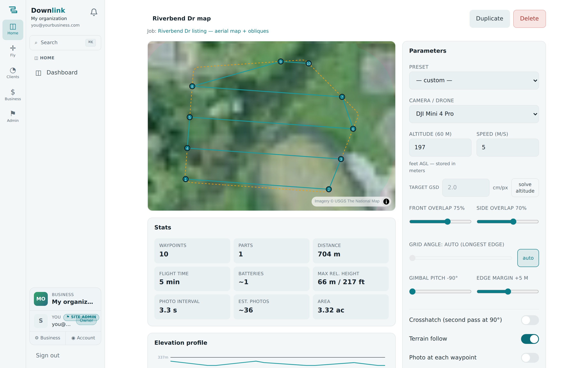The height and width of the screenshot is (368, 588).
Task: Select waypoint 5 on the map
Action: point(190,117)
